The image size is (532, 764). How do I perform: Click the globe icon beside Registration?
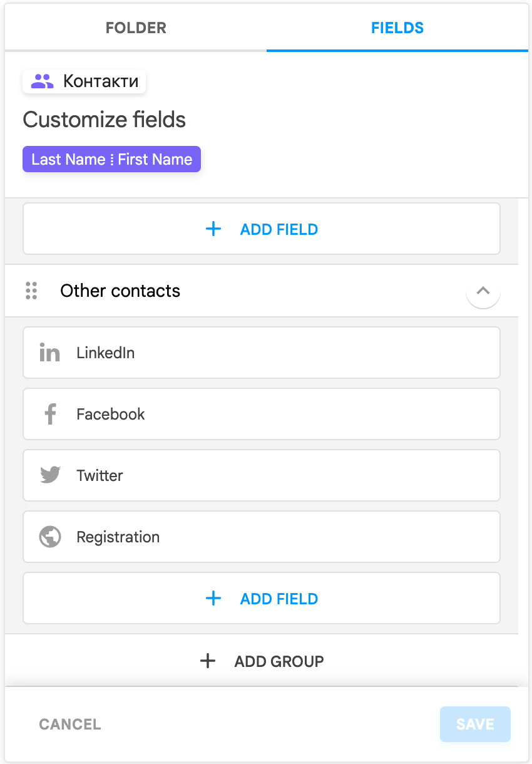click(x=49, y=537)
